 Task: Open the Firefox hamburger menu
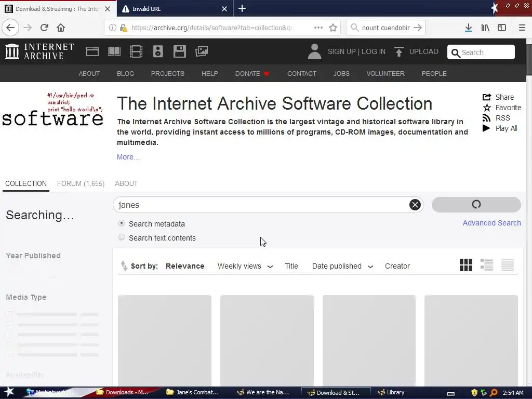[x=522, y=28]
